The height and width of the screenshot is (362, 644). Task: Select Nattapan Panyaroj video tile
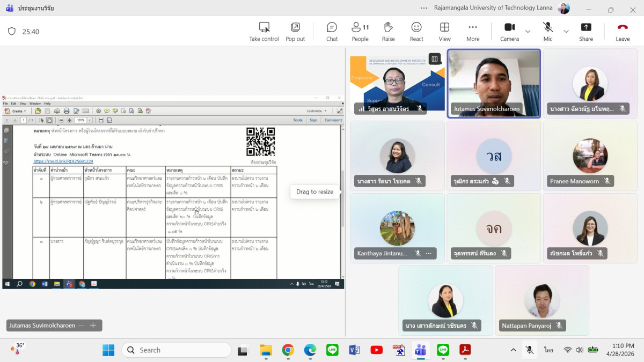(x=541, y=300)
